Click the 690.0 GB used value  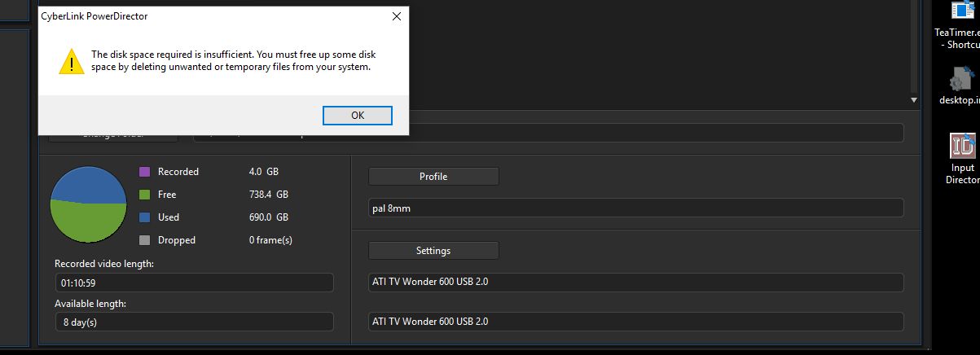(268, 217)
